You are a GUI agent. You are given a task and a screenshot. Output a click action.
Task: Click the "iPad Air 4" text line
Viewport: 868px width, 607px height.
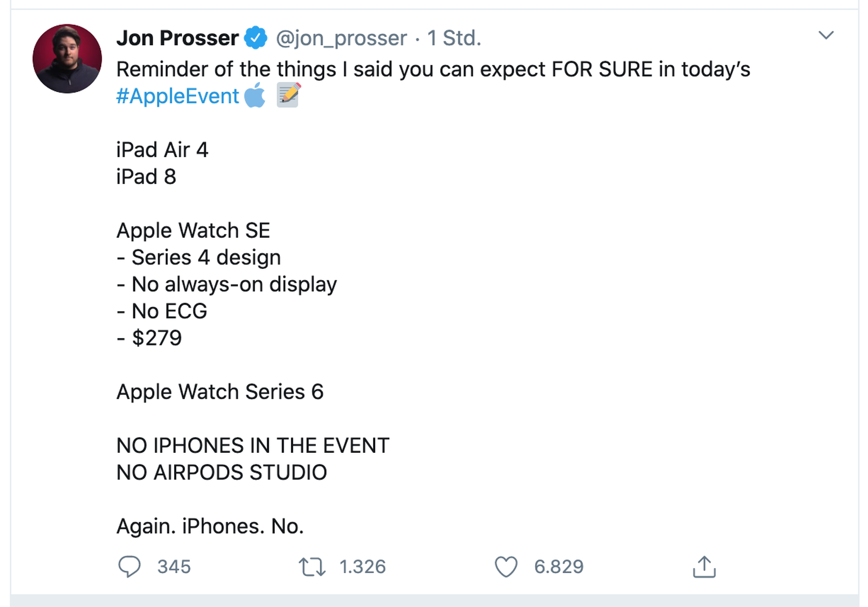(x=162, y=150)
